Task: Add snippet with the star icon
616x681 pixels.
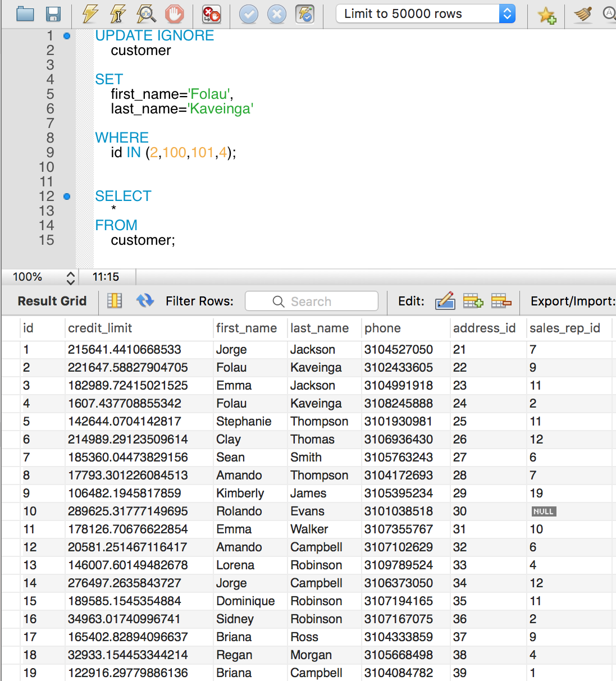Action: pyautogui.click(x=546, y=15)
